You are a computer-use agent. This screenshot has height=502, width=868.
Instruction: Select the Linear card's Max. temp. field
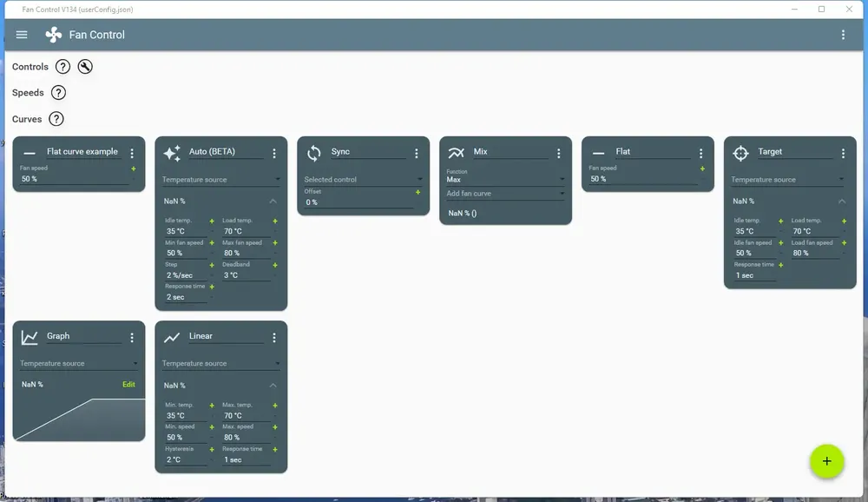click(x=246, y=415)
